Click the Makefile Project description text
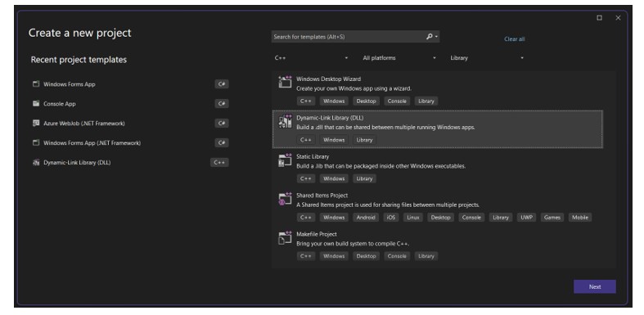The height and width of the screenshot is (315, 644). (x=353, y=244)
